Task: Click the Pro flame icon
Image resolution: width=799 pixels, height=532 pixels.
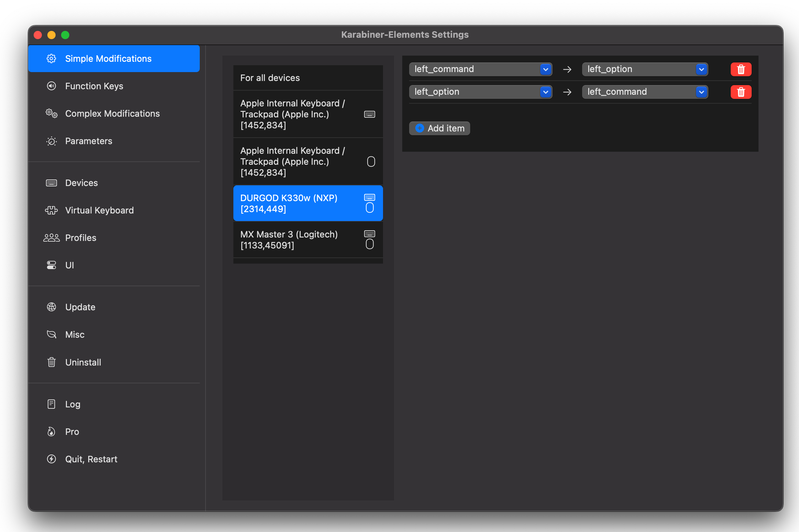Action: click(51, 431)
